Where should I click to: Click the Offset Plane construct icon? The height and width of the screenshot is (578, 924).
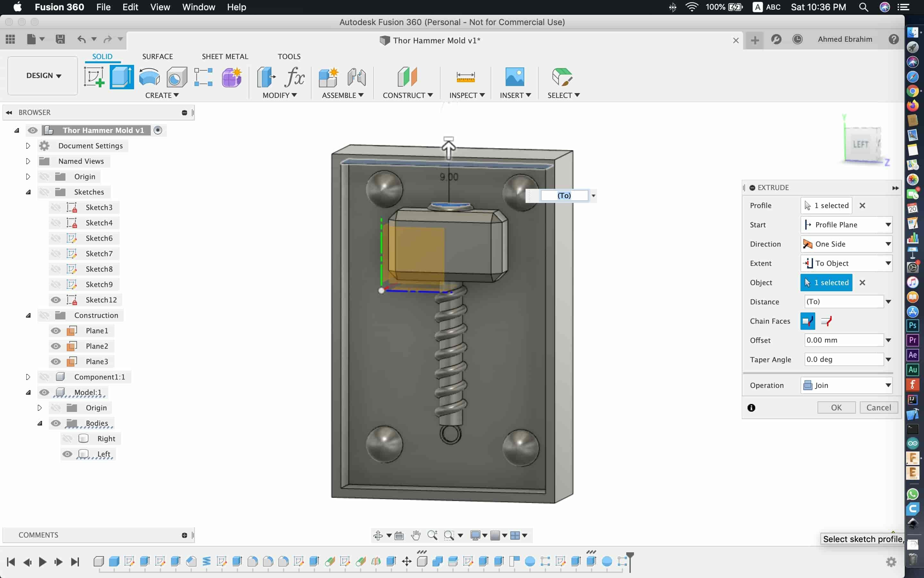(x=407, y=77)
